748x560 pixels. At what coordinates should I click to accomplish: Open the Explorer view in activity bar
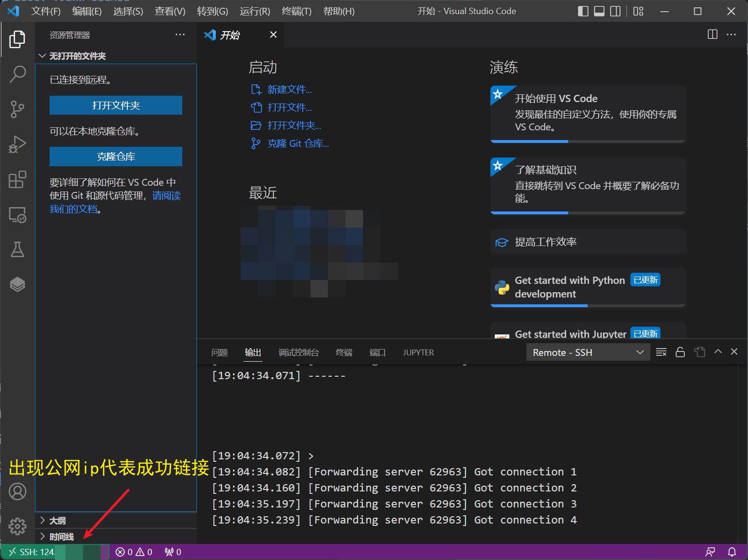click(x=17, y=39)
